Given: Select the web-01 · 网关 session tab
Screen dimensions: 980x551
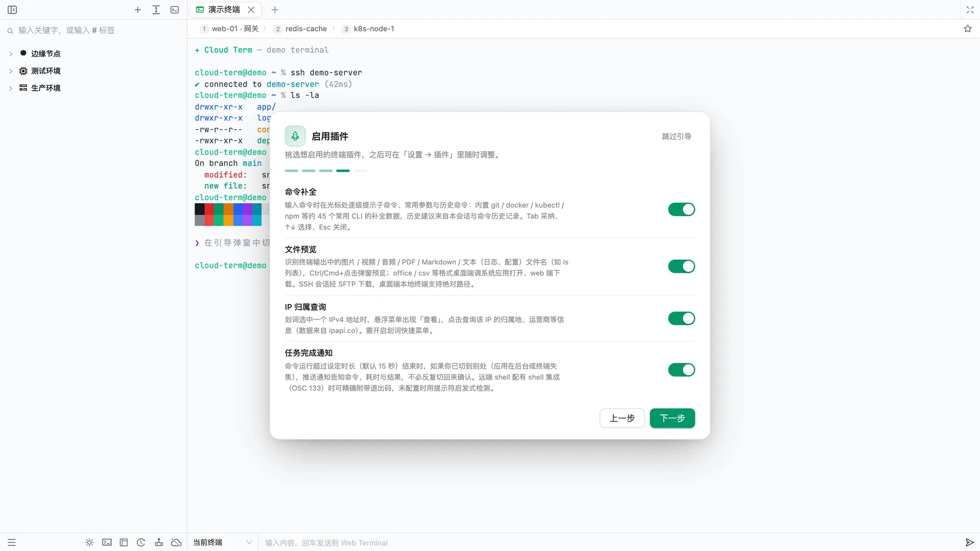Looking at the screenshot, I should (x=230, y=29).
